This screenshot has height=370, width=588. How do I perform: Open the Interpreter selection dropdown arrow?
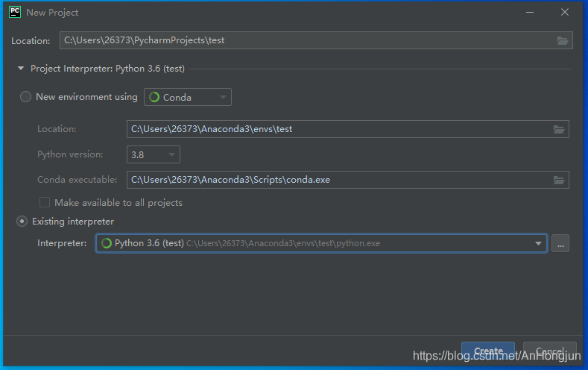[538, 243]
